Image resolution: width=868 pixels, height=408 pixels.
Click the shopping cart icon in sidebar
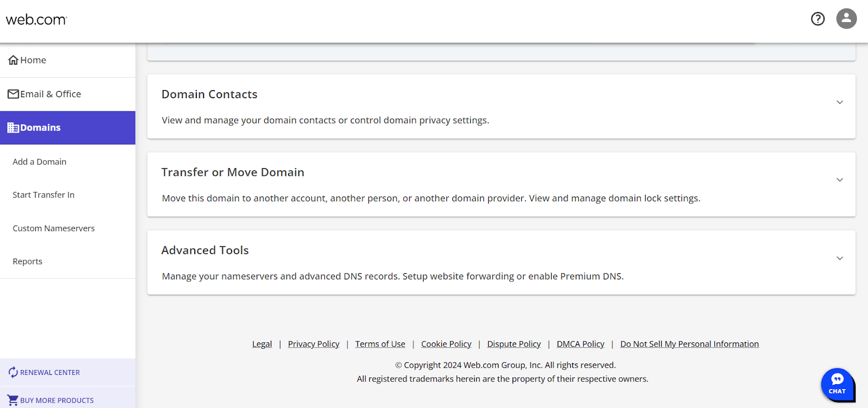13,400
